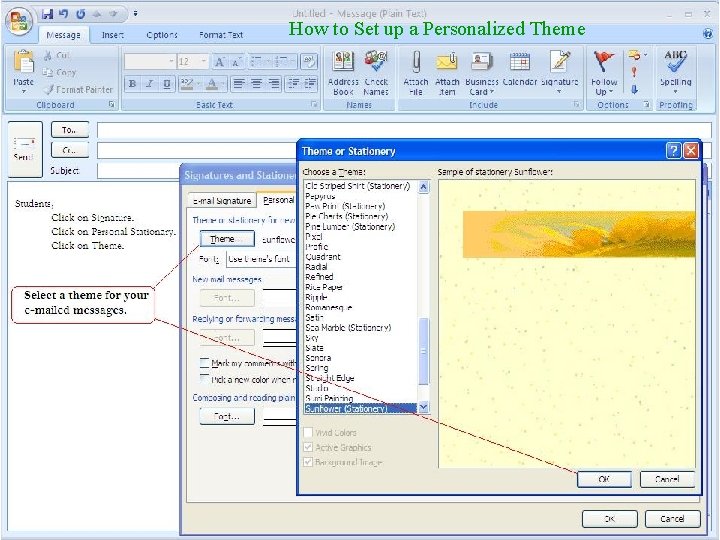This screenshot has height=540, width=720.
Task: Click the Paste icon
Action: [23, 62]
